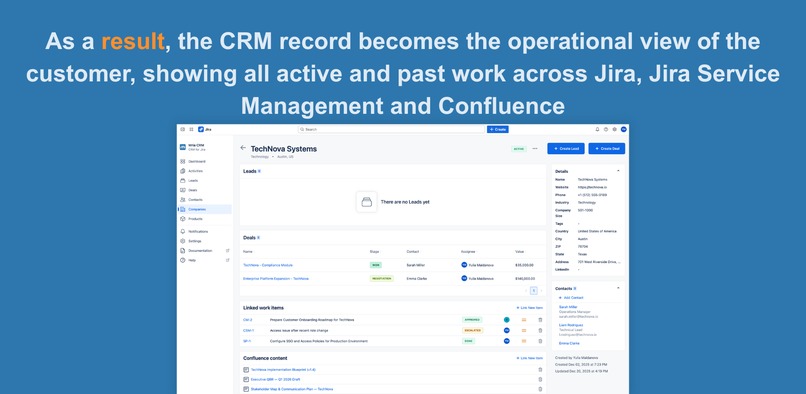Open Emma Clarke contact link
The image size is (806, 394).
(569, 343)
